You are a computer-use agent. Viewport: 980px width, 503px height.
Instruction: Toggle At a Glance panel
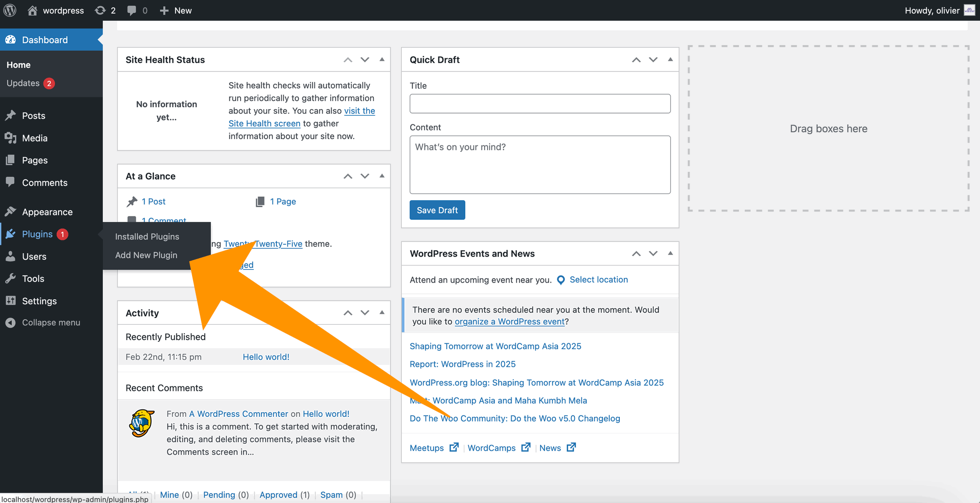(x=382, y=176)
